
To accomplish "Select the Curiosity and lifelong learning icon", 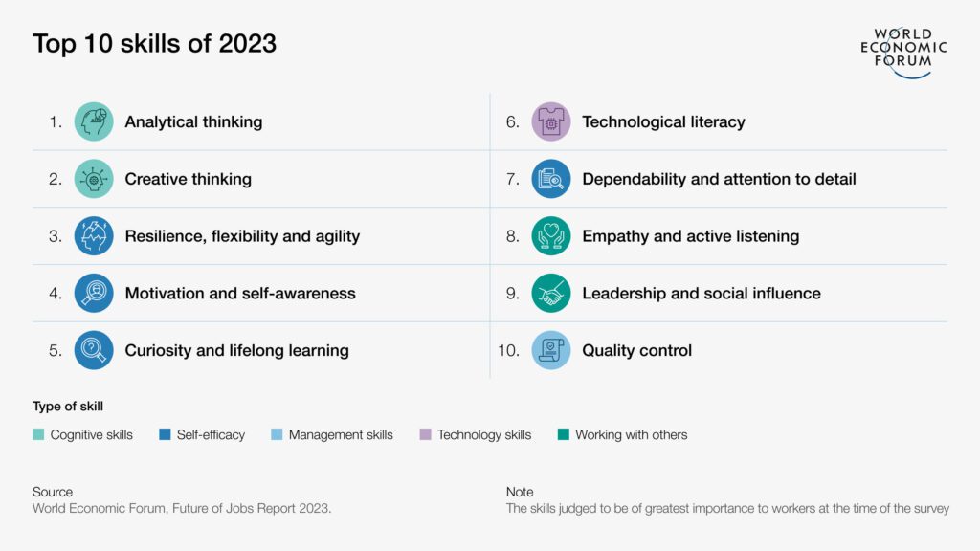I will (x=94, y=350).
